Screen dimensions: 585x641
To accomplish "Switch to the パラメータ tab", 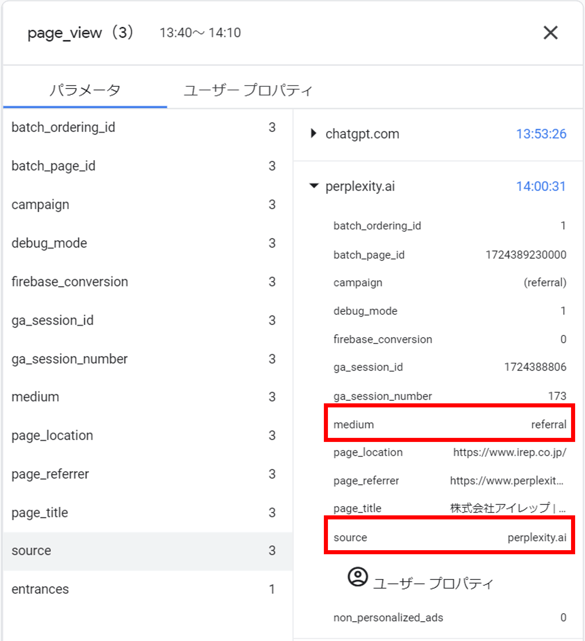I will (85, 90).
